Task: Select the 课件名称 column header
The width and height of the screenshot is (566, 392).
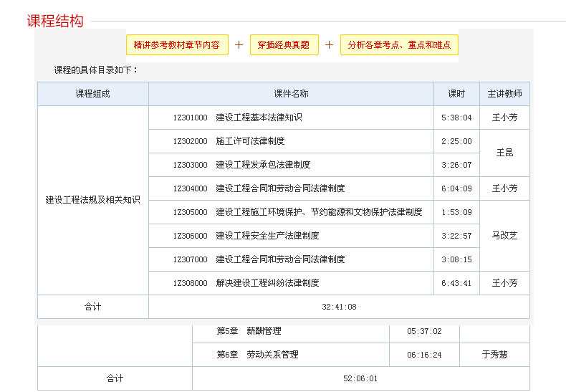Action: point(291,94)
